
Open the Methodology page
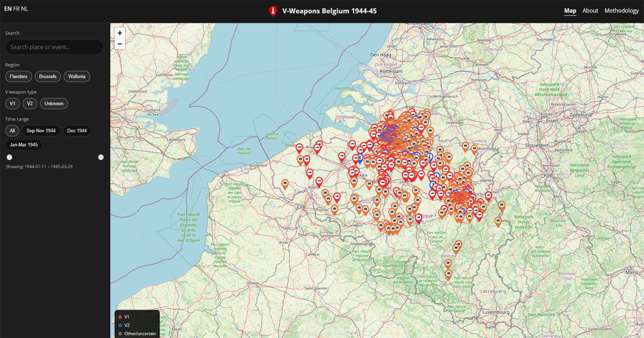(x=621, y=10)
